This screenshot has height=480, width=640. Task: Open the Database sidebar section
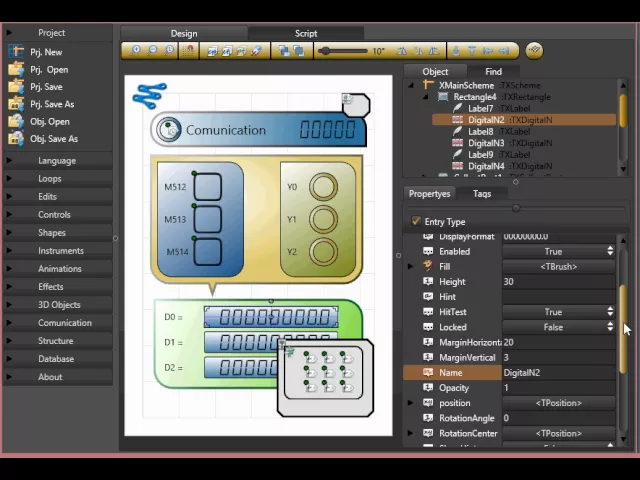[58, 359]
